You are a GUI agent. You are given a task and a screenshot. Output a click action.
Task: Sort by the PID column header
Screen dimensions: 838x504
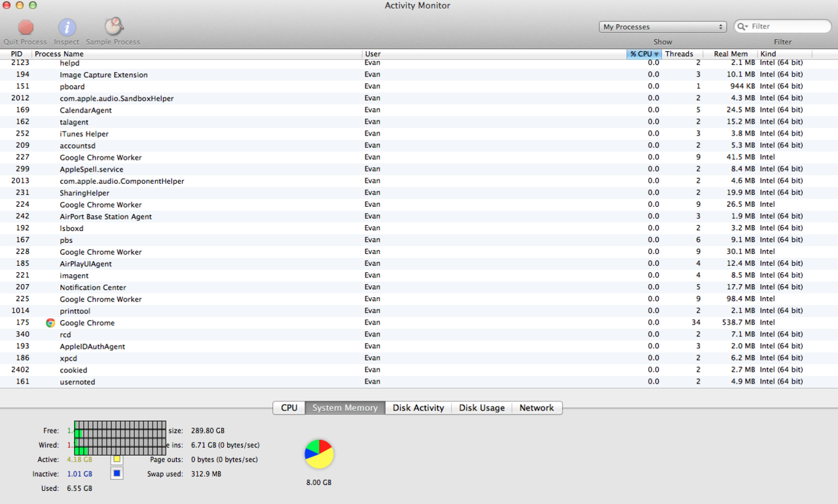(x=16, y=54)
